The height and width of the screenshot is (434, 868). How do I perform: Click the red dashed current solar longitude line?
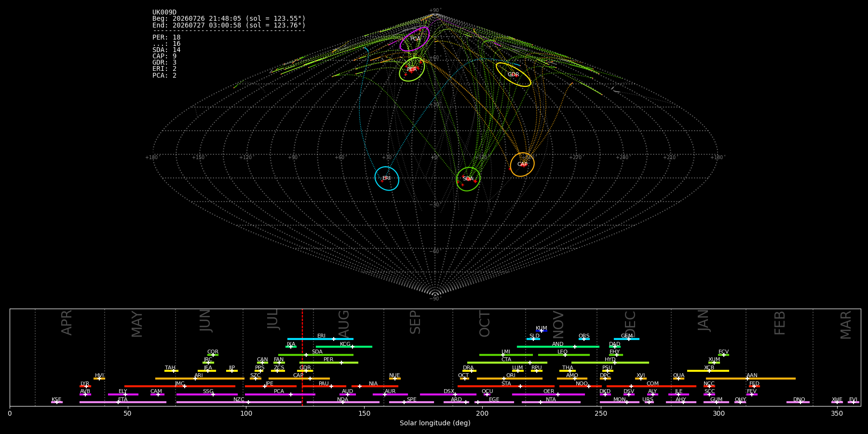302,357
